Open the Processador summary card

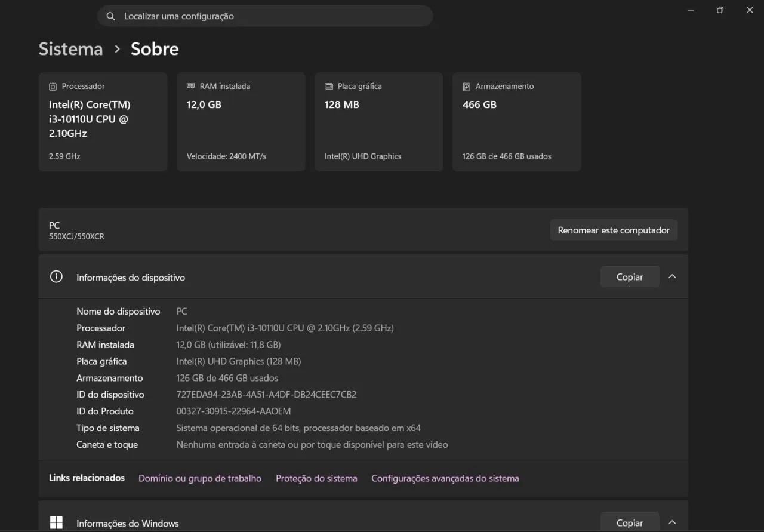[x=103, y=122]
